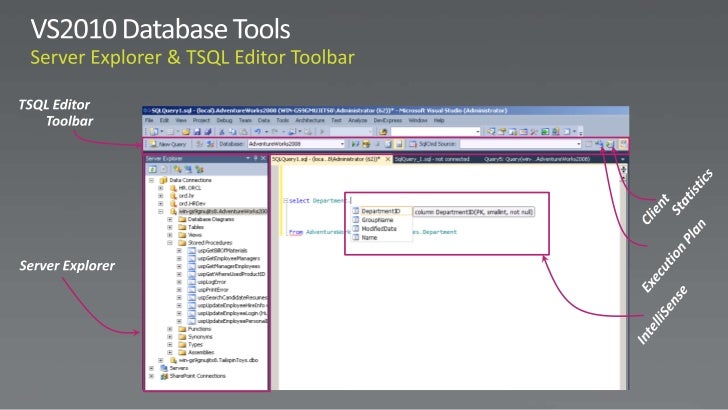Select the Views folder
Screen dimensions: 728x410
pos(195,235)
